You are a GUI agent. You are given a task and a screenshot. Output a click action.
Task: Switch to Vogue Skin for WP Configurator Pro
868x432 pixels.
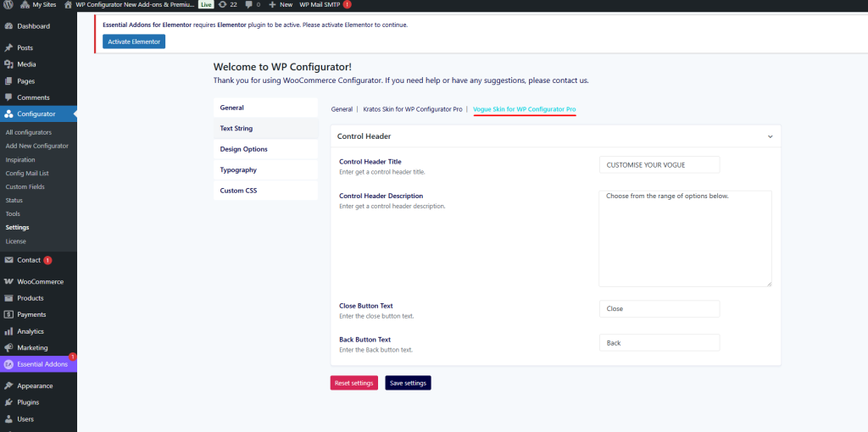coord(524,109)
